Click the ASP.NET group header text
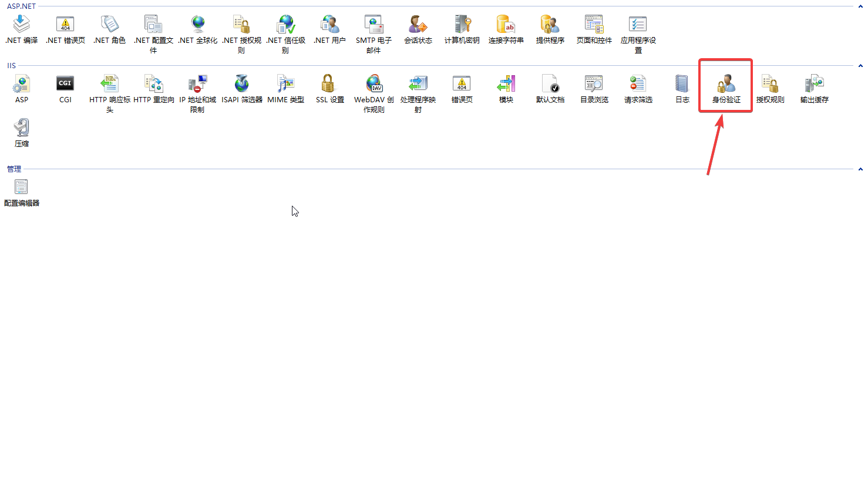Image resolution: width=868 pixels, height=496 pixels. [21, 6]
